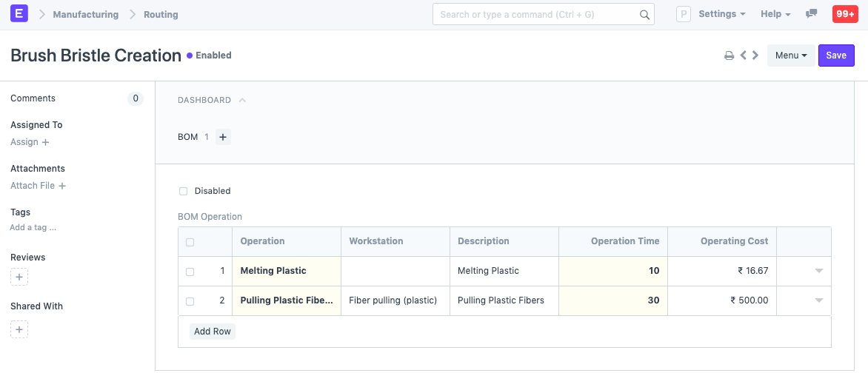
Task: Expand row options for Pulling Plastic Fibers
Action: tap(818, 300)
